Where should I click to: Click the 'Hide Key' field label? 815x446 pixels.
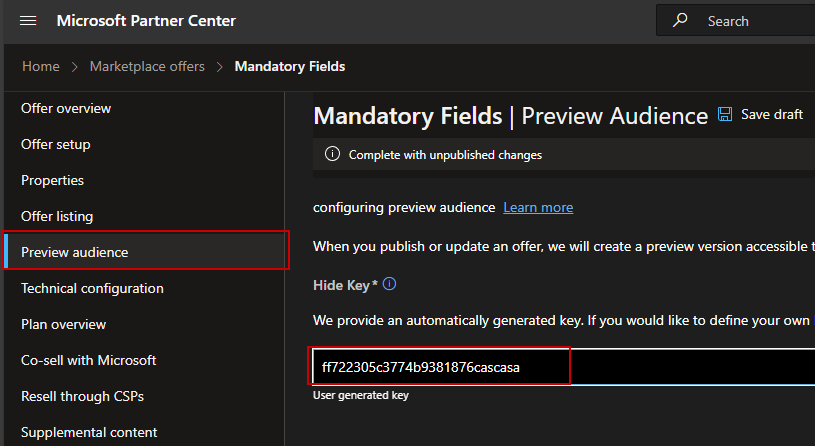(x=345, y=285)
